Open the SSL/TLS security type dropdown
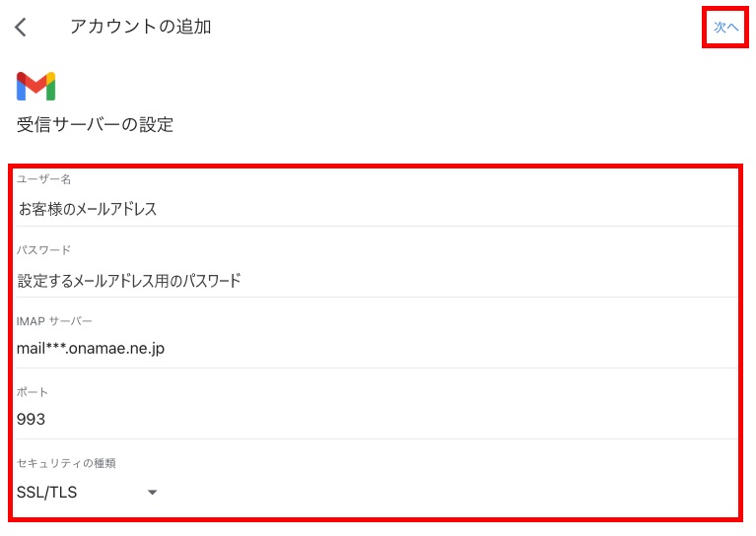 coord(87,492)
